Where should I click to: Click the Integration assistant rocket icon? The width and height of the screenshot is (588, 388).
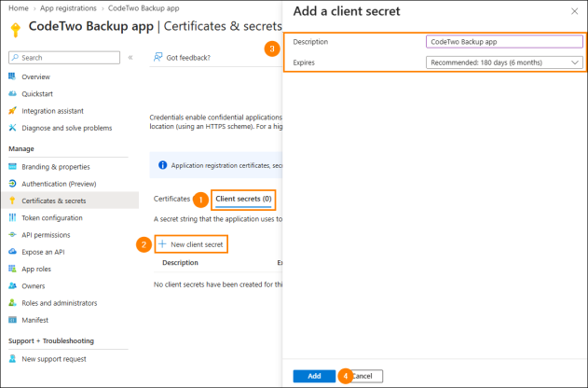(12, 111)
